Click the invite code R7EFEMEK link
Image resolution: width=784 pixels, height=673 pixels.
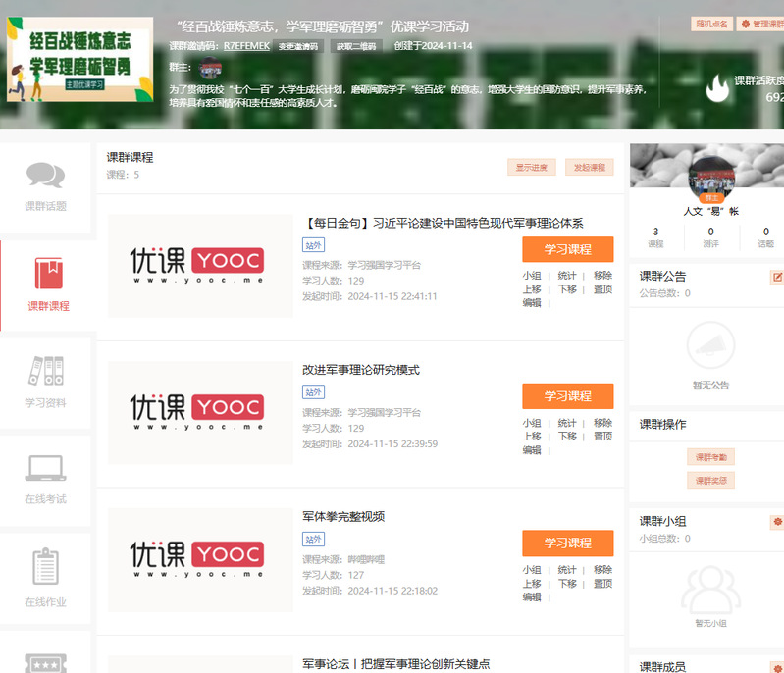coord(246,46)
